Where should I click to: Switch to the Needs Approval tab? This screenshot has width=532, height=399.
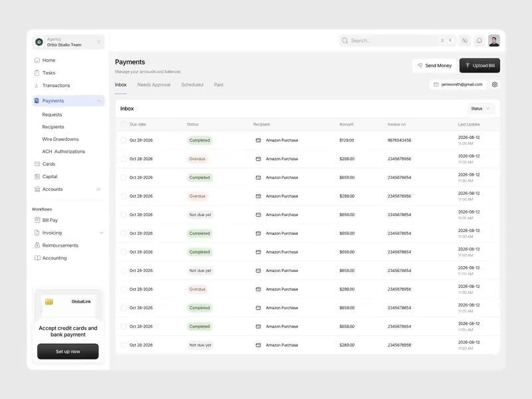click(153, 84)
